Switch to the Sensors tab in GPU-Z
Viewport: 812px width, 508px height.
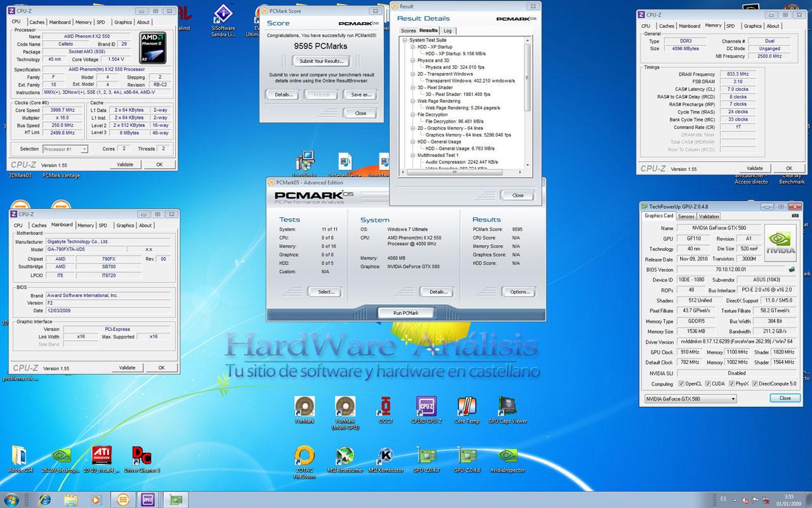[686, 216]
